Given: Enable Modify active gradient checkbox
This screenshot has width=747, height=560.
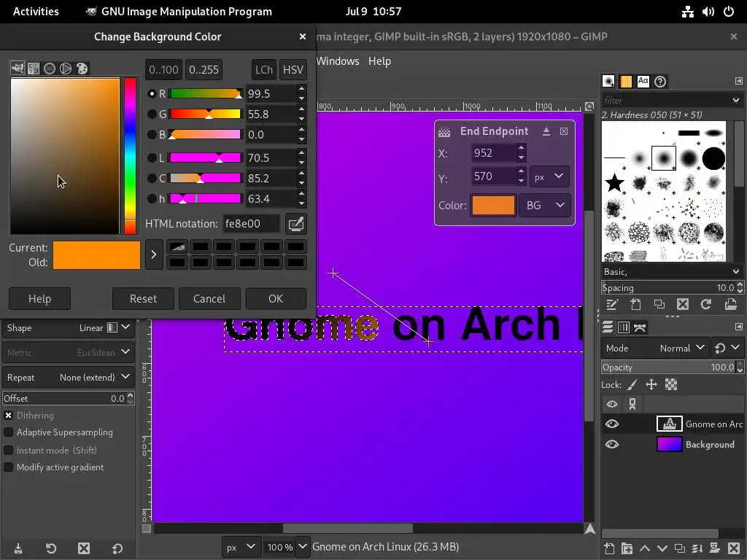Looking at the screenshot, I should (9, 467).
